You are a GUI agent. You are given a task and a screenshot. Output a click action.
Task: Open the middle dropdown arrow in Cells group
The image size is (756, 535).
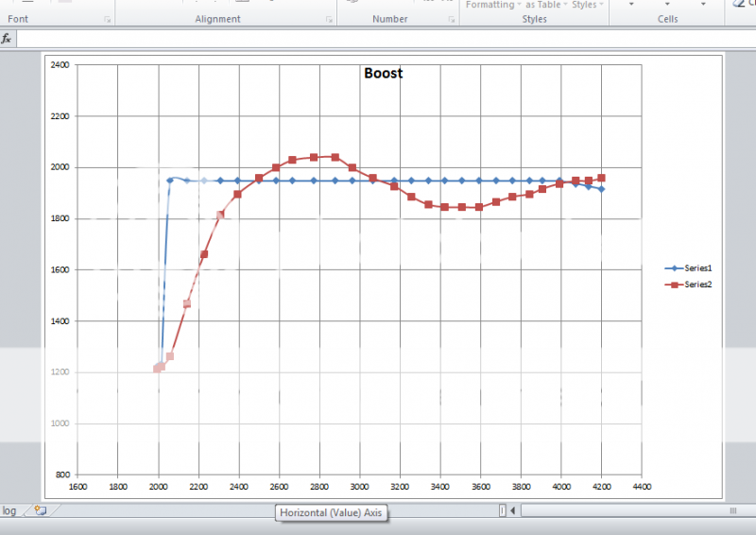click(667, 5)
